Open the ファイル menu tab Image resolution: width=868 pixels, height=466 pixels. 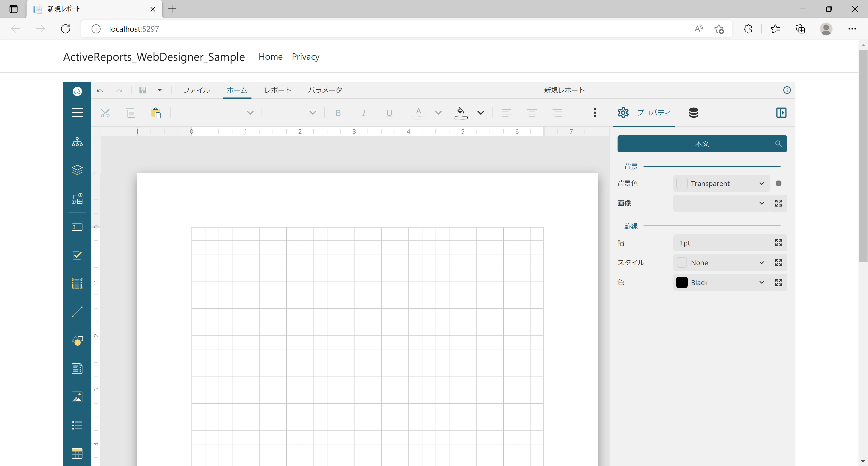[x=196, y=90]
